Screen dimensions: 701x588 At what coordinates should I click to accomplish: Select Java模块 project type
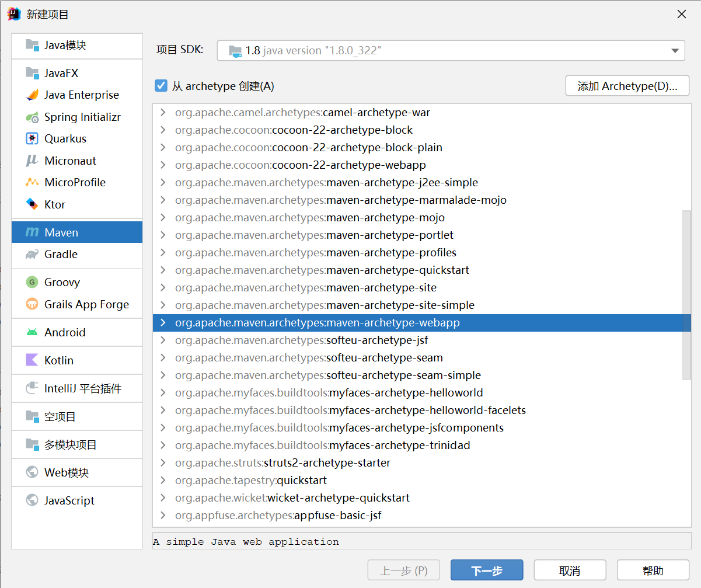tap(77, 46)
